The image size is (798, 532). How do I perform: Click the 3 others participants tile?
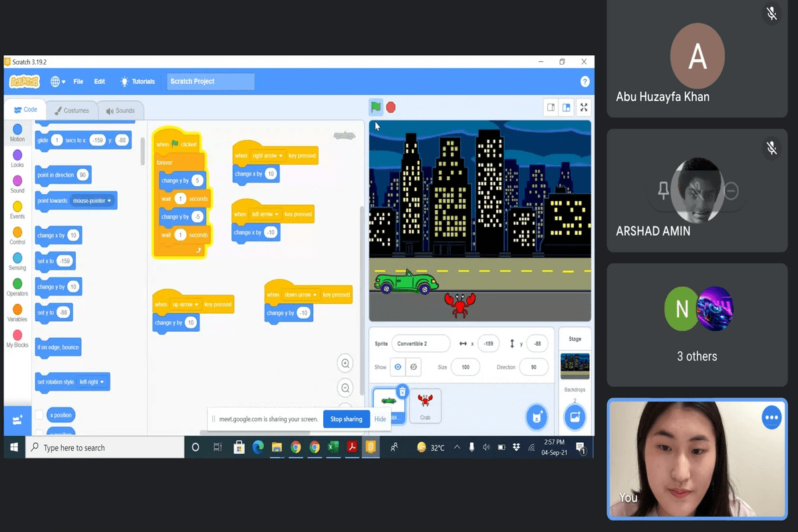[x=697, y=325]
